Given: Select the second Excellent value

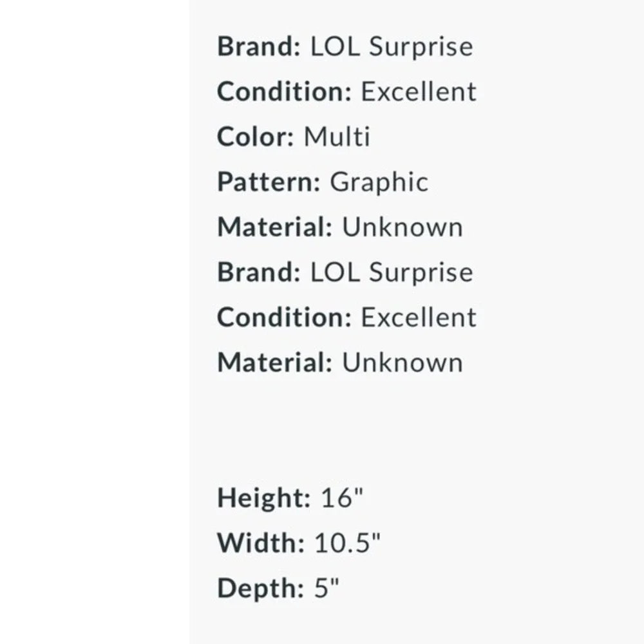Looking at the screenshot, I should pos(419,317).
